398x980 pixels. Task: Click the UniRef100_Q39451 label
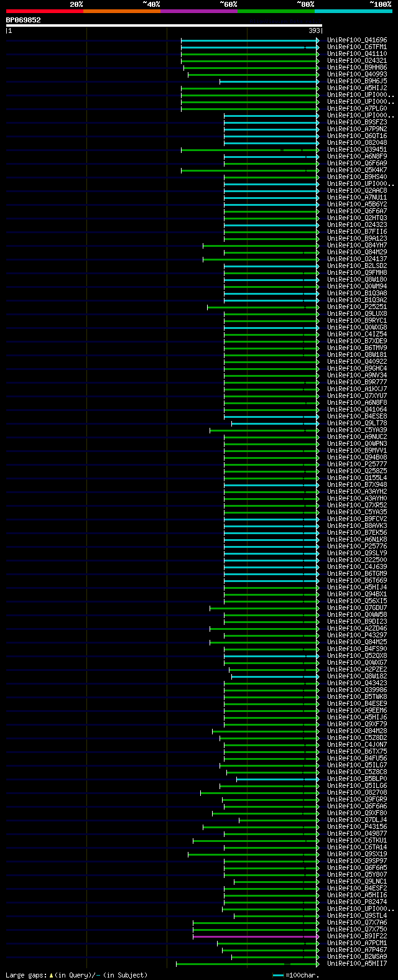tap(357, 150)
